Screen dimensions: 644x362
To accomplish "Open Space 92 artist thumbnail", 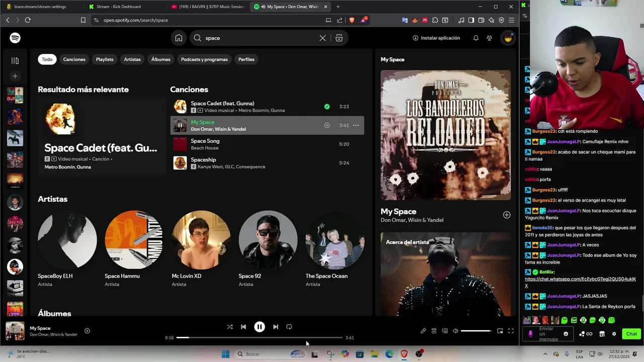I will pyautogui.click(x=268, y=240).
